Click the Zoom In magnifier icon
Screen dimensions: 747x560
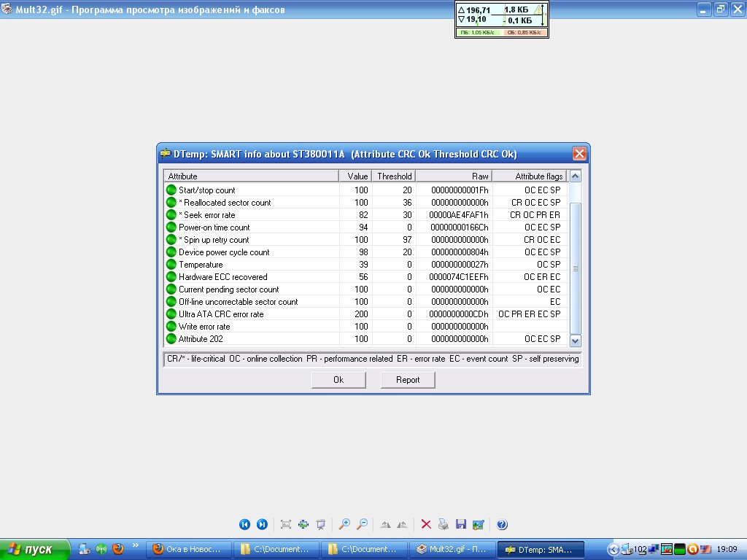click(344, 524)
